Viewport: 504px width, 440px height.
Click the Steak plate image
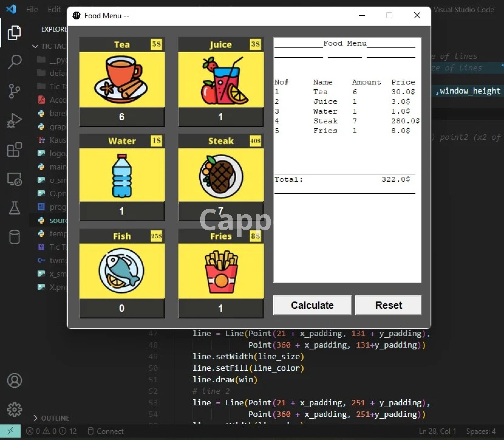[221, 175]
